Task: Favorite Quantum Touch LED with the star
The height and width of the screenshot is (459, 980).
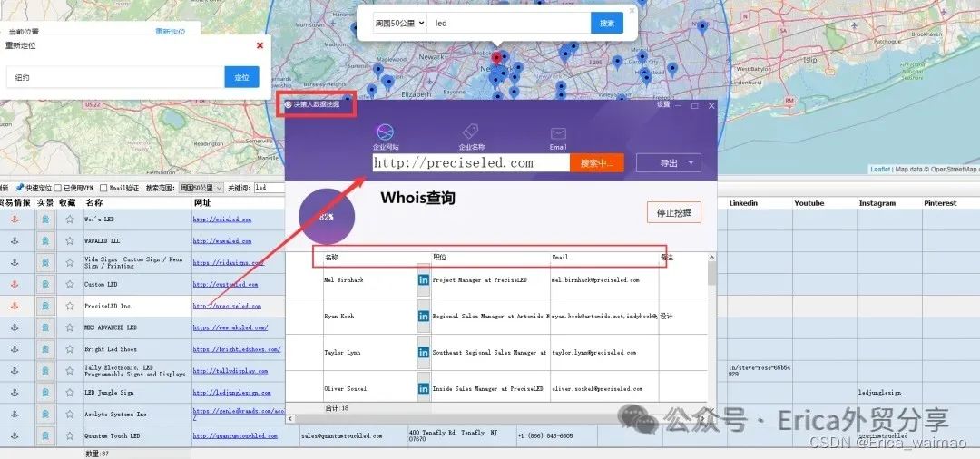Action: 69,435
